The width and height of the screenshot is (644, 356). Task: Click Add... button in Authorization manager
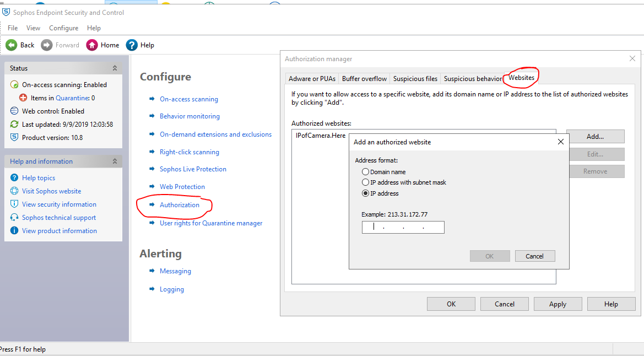(x=595, y=137)
